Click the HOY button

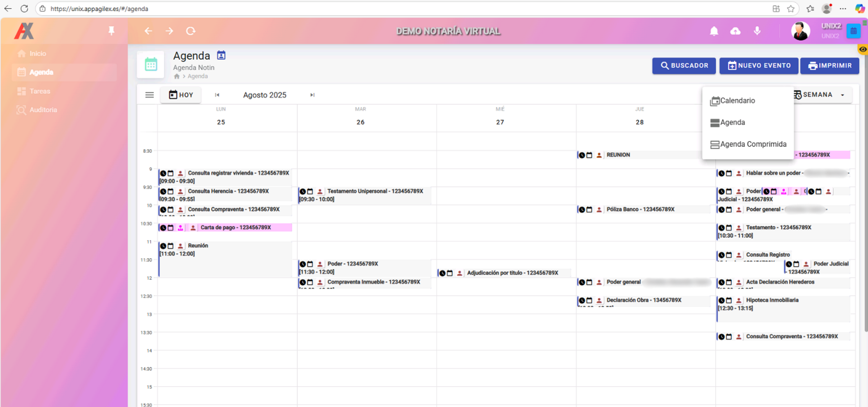[181, 95]
